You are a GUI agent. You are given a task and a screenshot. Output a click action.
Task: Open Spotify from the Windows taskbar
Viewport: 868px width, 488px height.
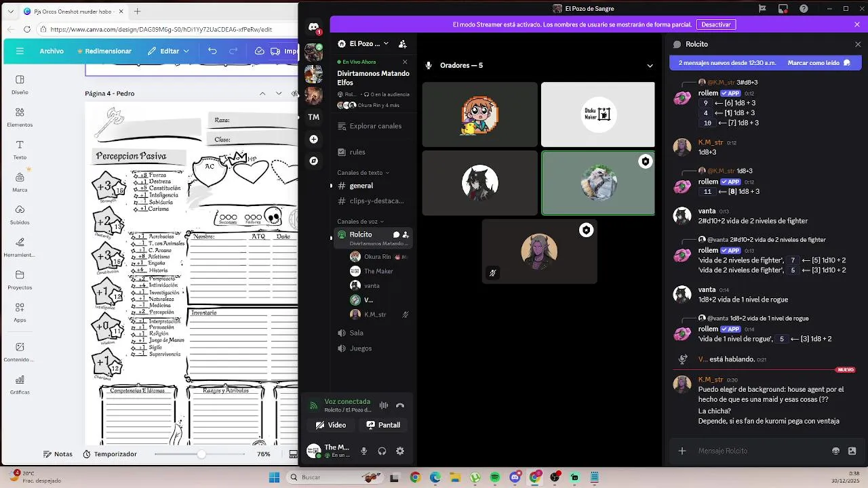coord(495,477)
